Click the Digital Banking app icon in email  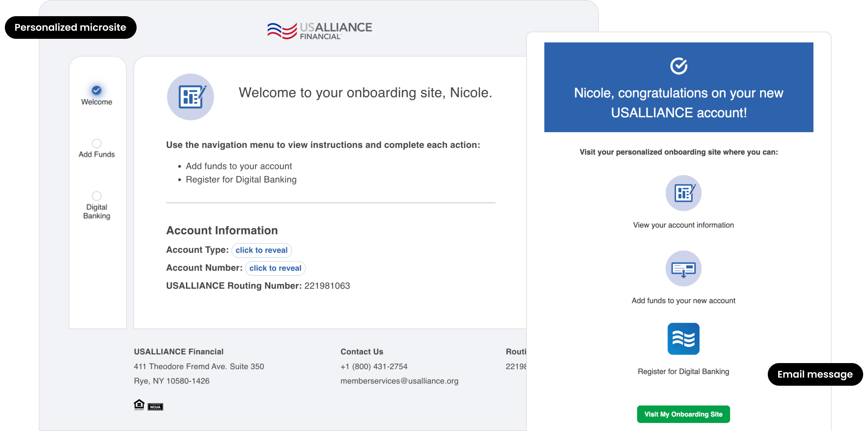pyautogui.click(x=683, y=339)
